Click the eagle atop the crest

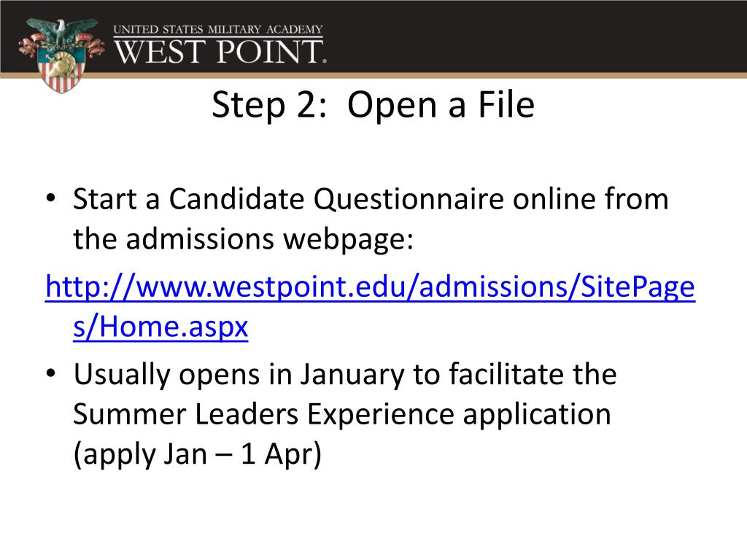tap(61, 31)
